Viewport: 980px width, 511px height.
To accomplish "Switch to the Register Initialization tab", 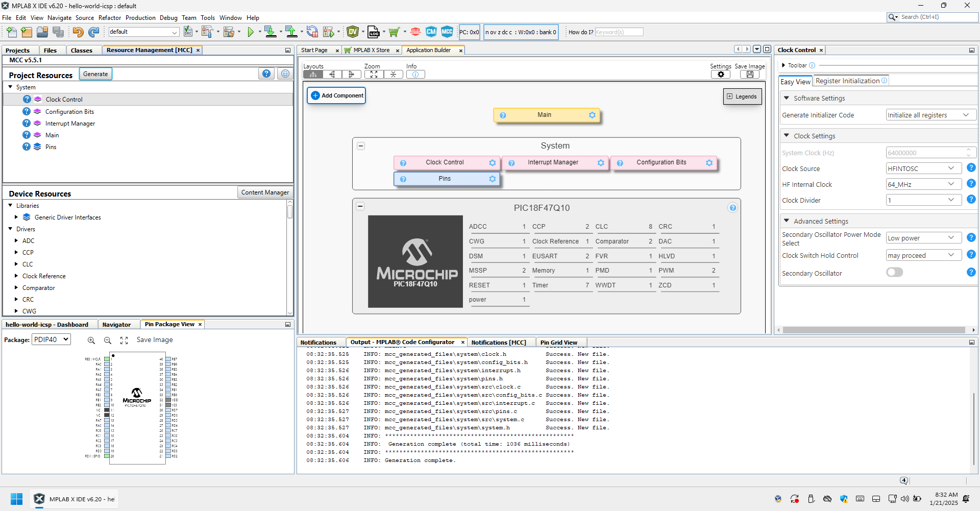I will click(x=851, y=81).
